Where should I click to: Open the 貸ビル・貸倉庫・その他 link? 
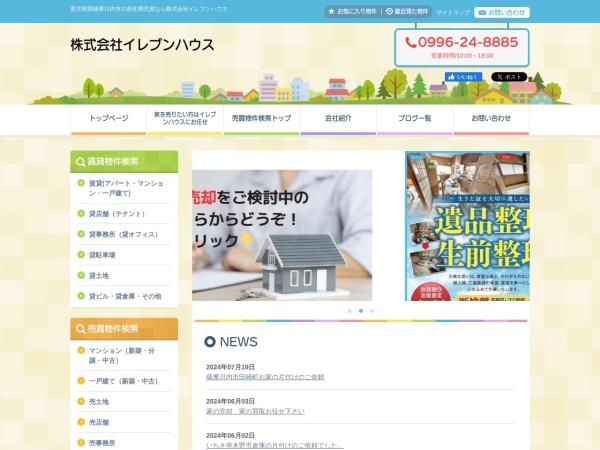[125, 296]
